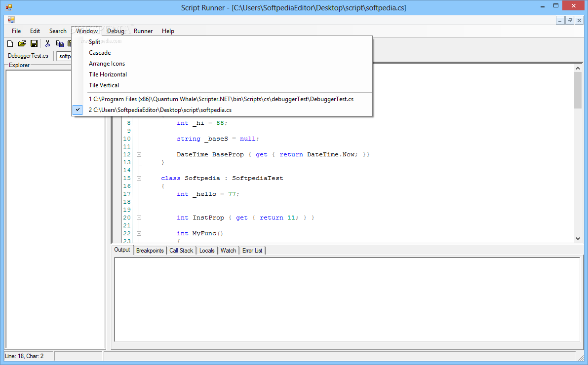
Task: Click the Copy toolbar icon
Action: click(59, 43)
